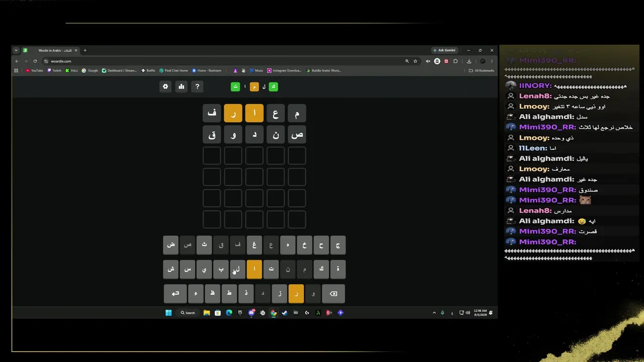Open a new browser tab

point(85,50)
